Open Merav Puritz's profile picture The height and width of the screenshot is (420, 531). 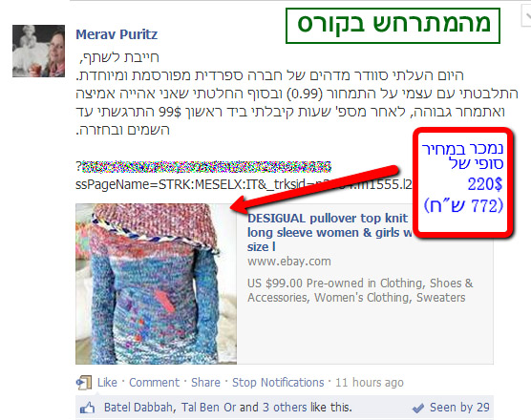38,52
